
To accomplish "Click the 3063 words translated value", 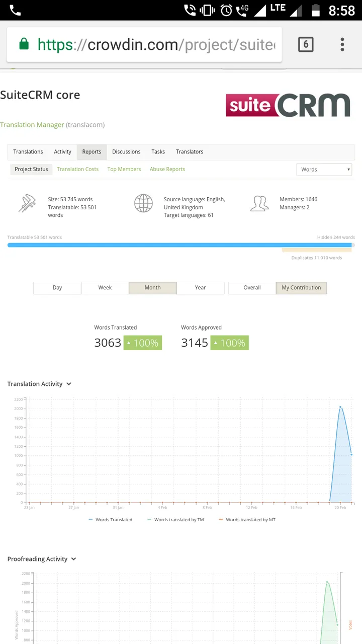I will tap(108, 343).
